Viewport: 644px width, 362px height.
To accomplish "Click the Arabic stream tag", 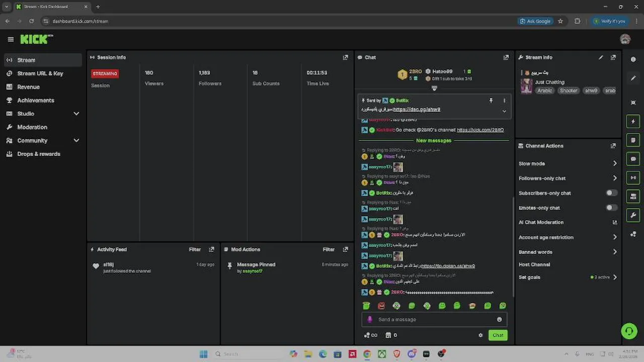I will click(544, 90).
